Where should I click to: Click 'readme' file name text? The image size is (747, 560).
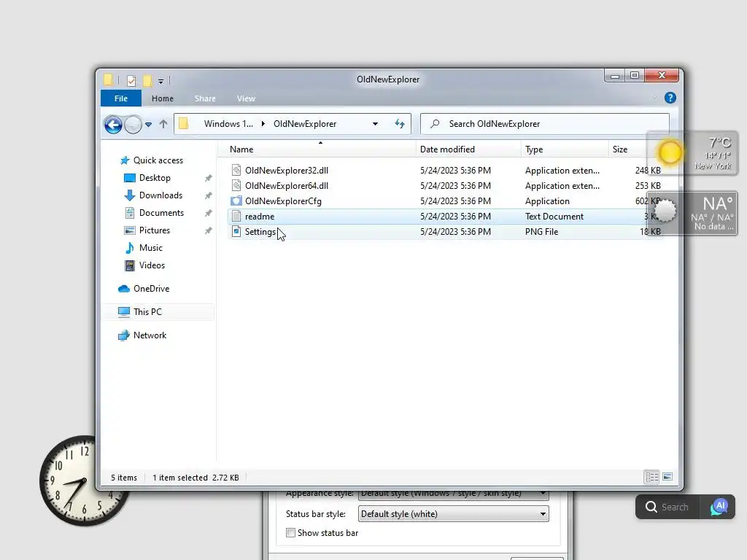[260, 216]
